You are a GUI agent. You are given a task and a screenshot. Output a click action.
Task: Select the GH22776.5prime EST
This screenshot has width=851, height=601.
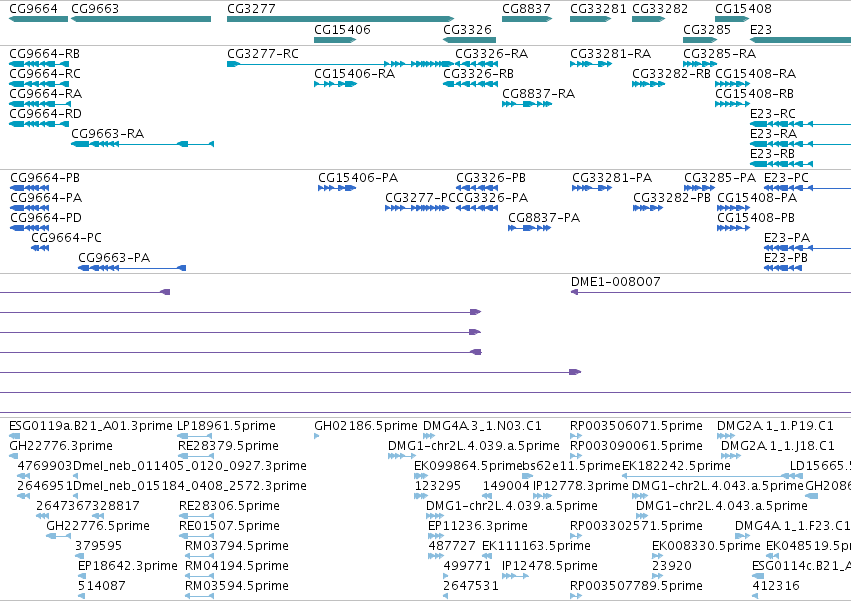pos(98,526)
